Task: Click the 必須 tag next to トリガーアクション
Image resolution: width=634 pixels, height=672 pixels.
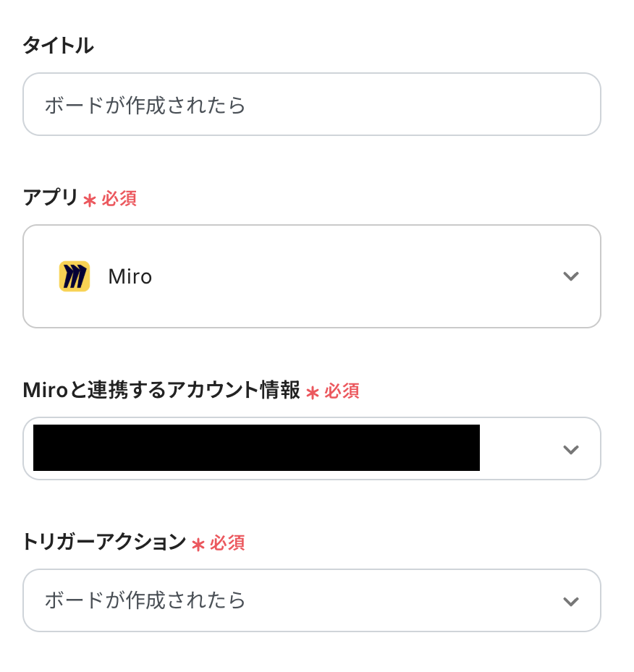Action: (228, 543)
